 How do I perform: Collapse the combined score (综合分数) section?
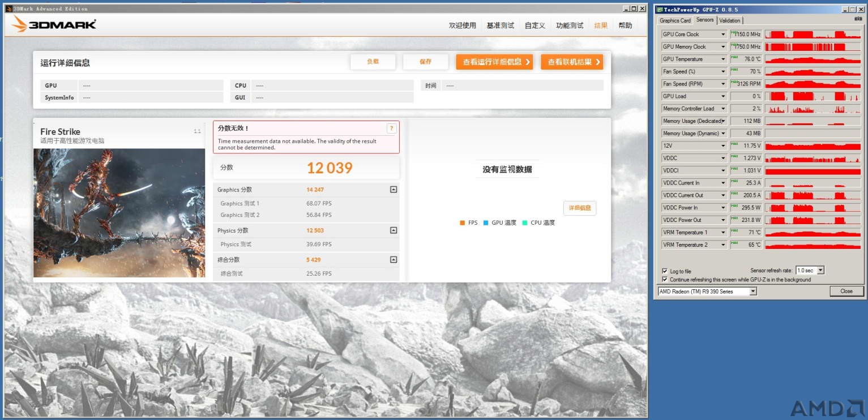[394, 260]
